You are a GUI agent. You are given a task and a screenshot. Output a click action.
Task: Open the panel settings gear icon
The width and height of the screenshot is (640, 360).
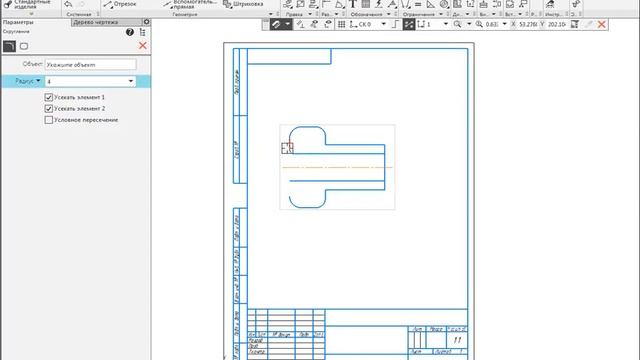pos(147,22)
